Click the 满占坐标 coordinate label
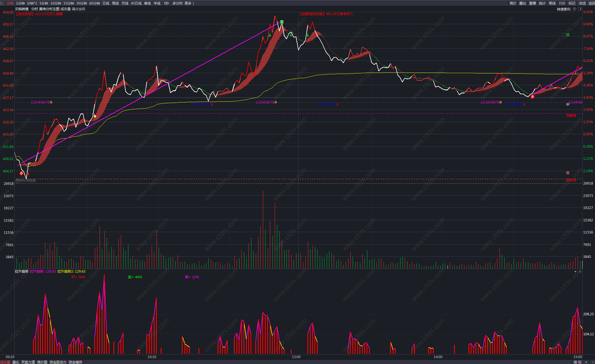 tap(79, 9)
